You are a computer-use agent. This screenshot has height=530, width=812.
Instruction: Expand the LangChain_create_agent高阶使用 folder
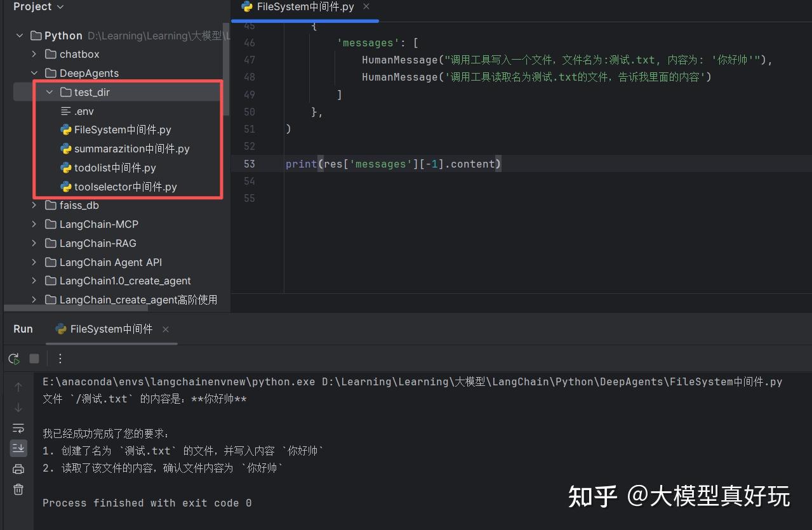(35, 300)
